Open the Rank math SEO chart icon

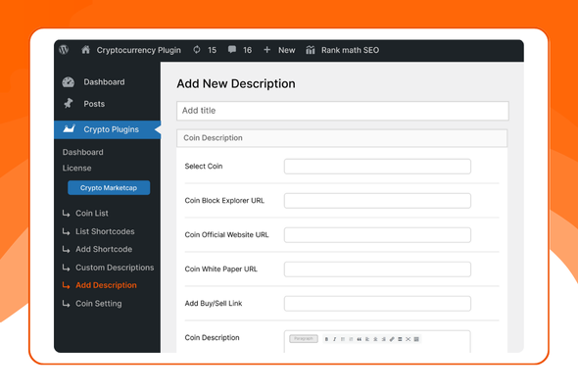pyautogui.click(x=311, y=50)
